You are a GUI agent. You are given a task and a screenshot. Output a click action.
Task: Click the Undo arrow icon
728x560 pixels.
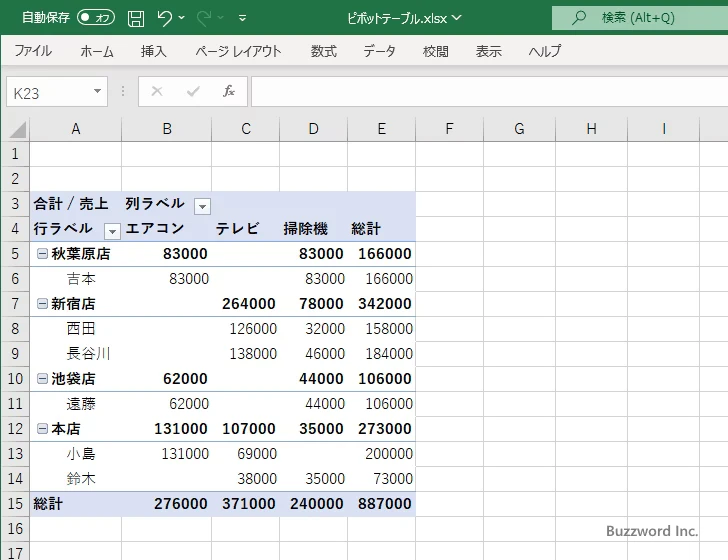point(164,18)
